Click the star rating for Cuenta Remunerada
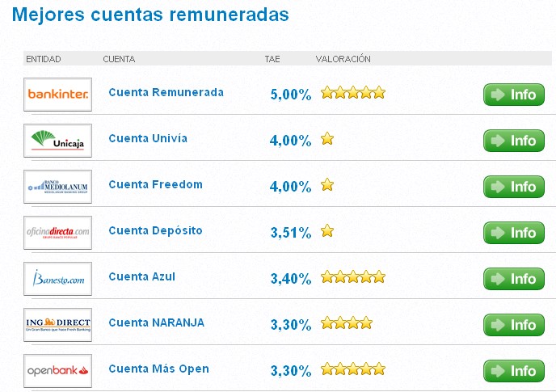 pyautogui.click(x=353, y=93)
